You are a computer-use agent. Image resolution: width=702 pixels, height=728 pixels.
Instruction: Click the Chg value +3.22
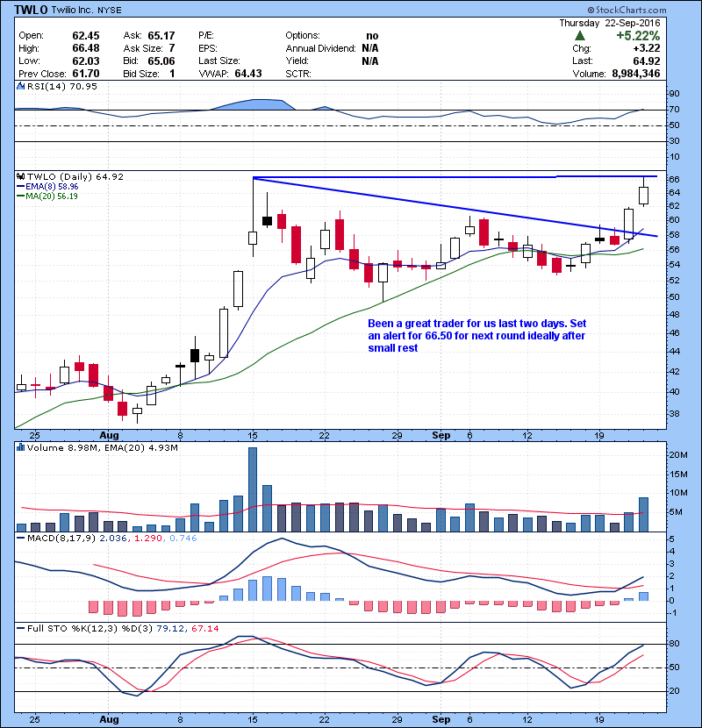pyautogui.click(x=646, y=48)
